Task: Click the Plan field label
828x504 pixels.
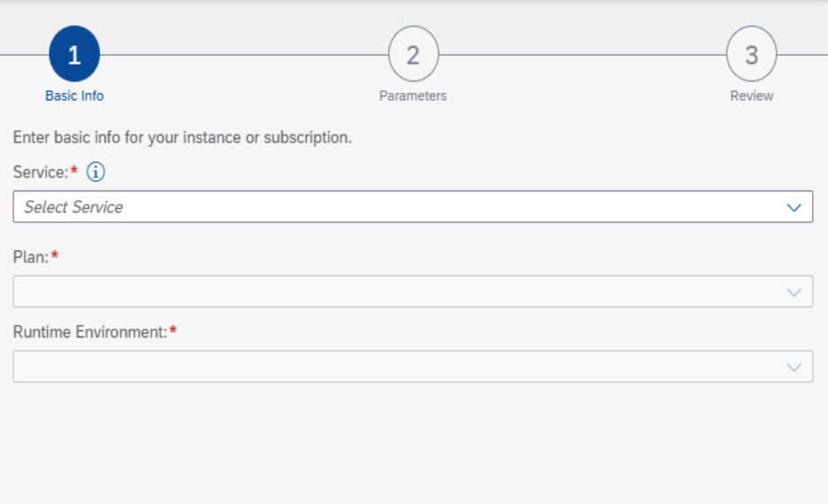Action: (x=31, y=257)
